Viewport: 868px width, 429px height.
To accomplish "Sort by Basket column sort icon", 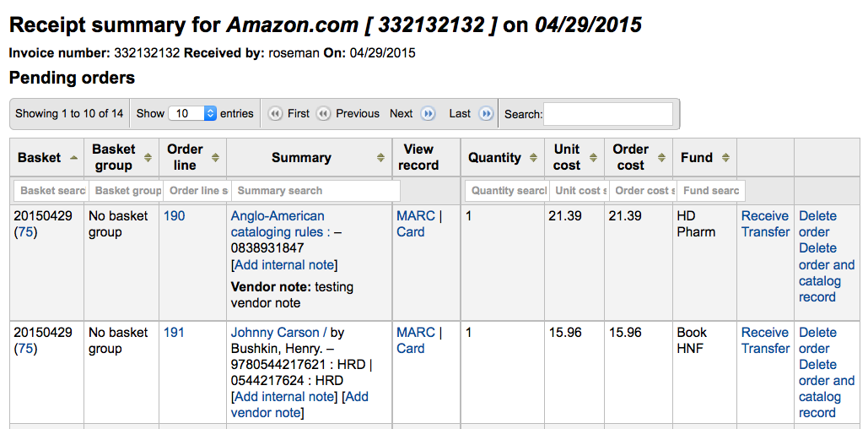I will click(74, 158).
